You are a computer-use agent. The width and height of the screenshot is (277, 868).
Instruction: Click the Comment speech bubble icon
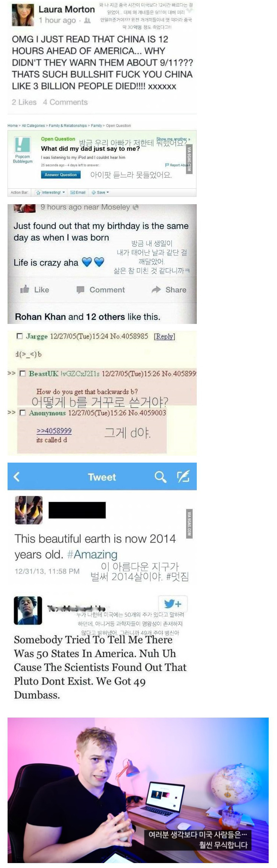coord(80,290)
